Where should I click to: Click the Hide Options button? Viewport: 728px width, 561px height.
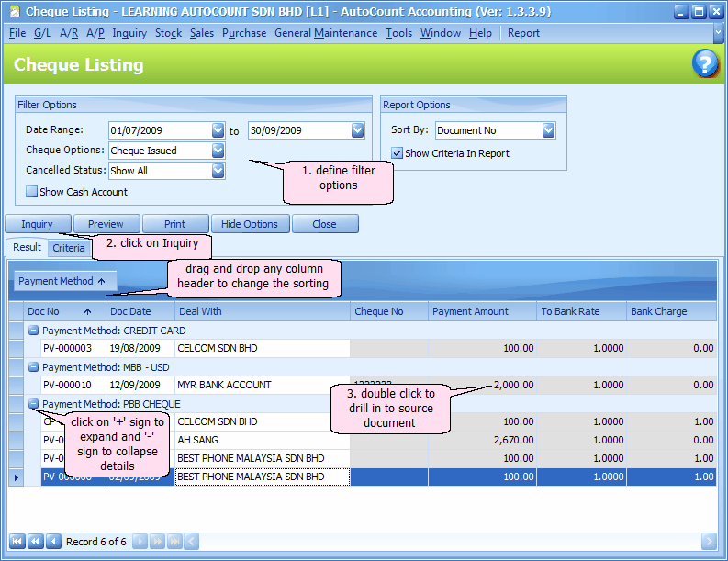tap(250, 224)
